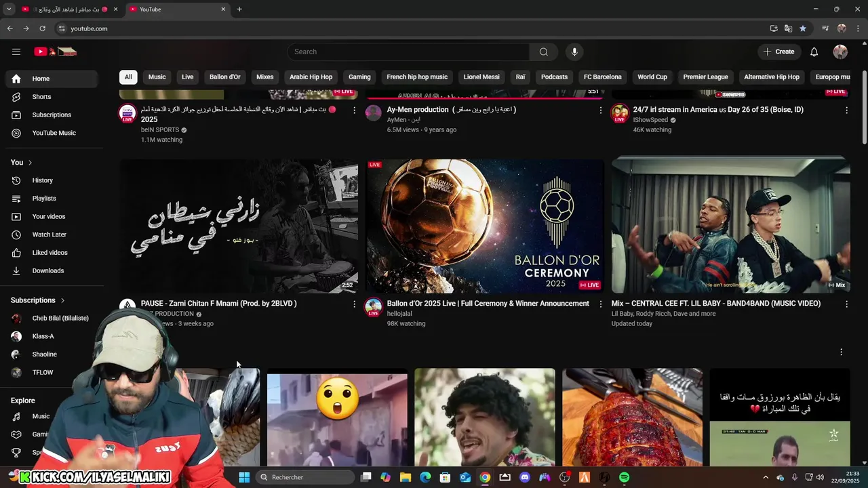Select the Premier League chip
The height and width of the screenshot is (488, 868).
pos(705,77)
